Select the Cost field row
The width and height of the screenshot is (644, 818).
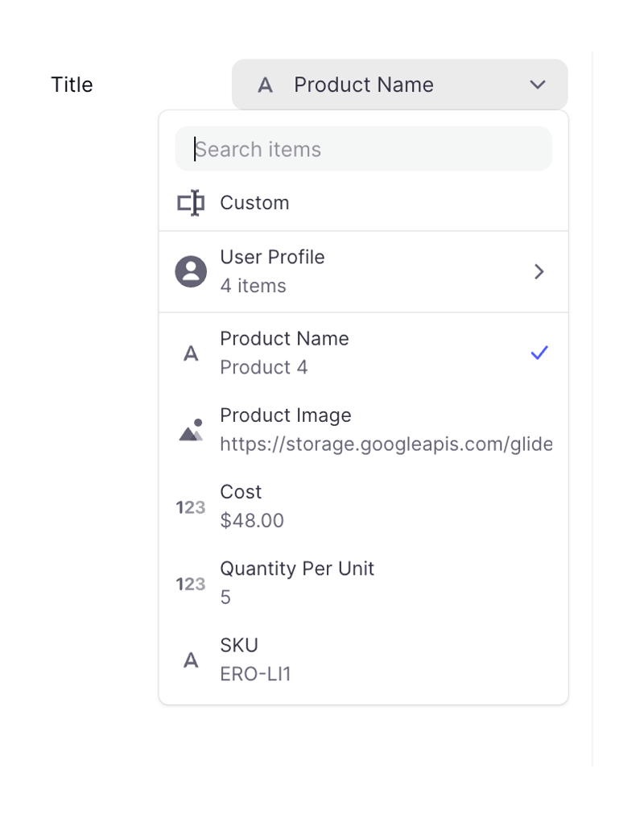click(x=322, y=506)
